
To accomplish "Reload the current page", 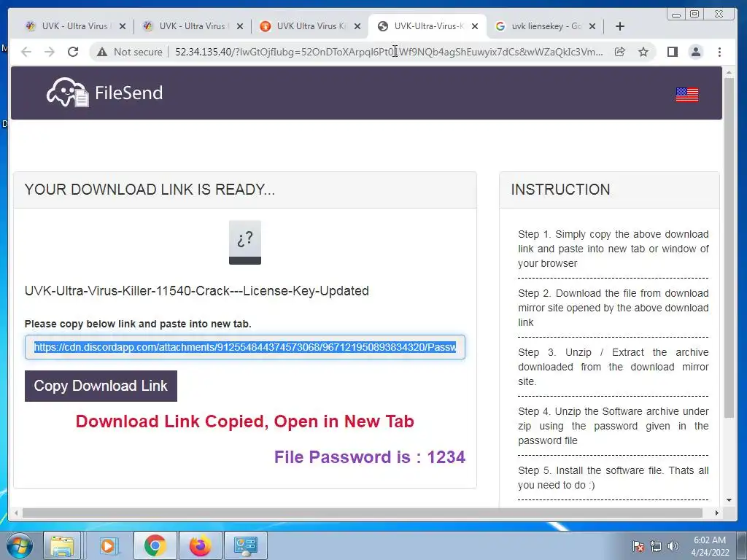I will [73, 52].
